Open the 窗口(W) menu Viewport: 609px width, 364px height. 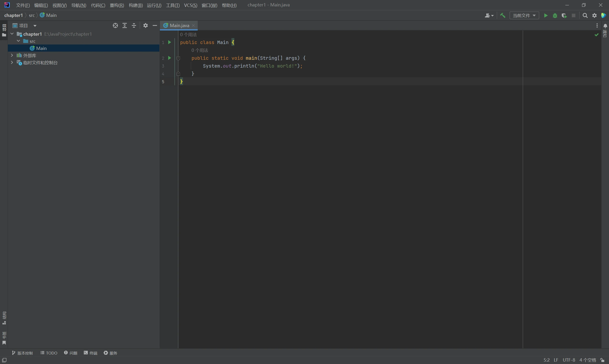(209, 5)
